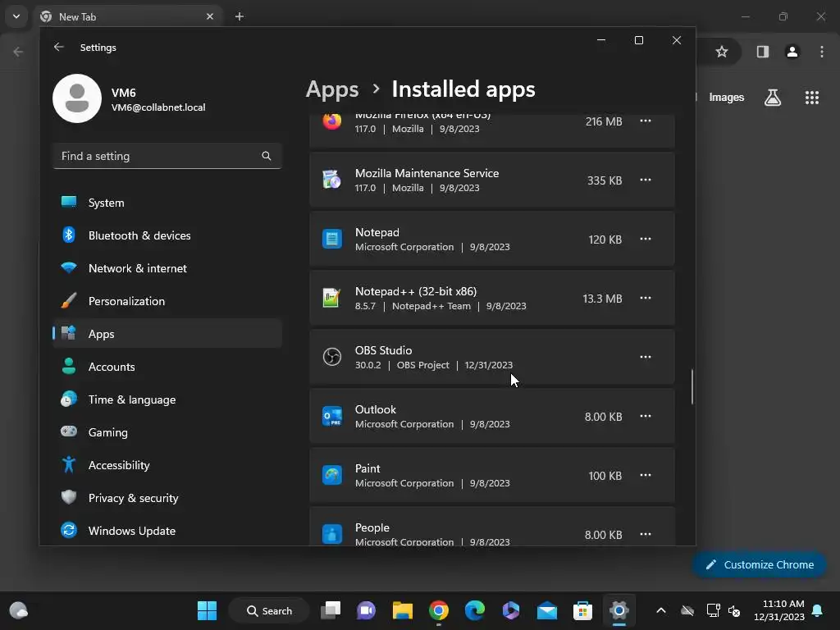Click the Mozilla Firefox app icon

pyautogui.click(x=332, y=121)
